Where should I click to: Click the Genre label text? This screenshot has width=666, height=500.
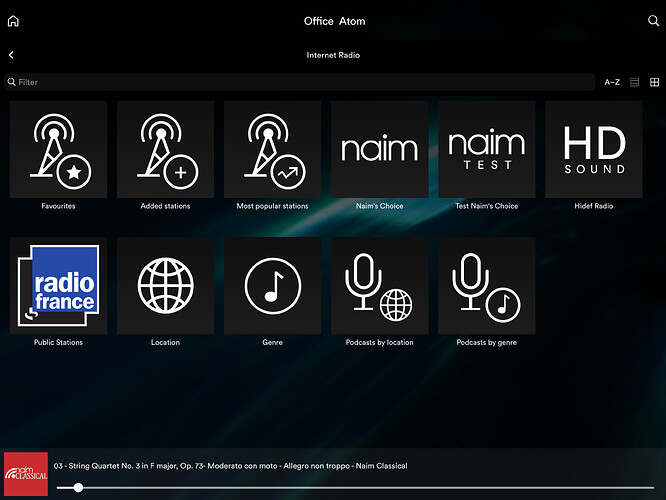tap(272, 342)
